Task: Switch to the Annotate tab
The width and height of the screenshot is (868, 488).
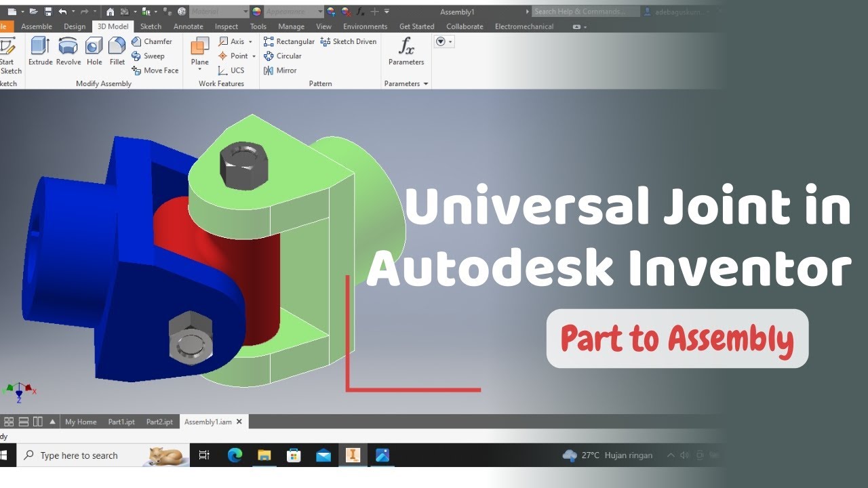Action: (x=189, y=26)
